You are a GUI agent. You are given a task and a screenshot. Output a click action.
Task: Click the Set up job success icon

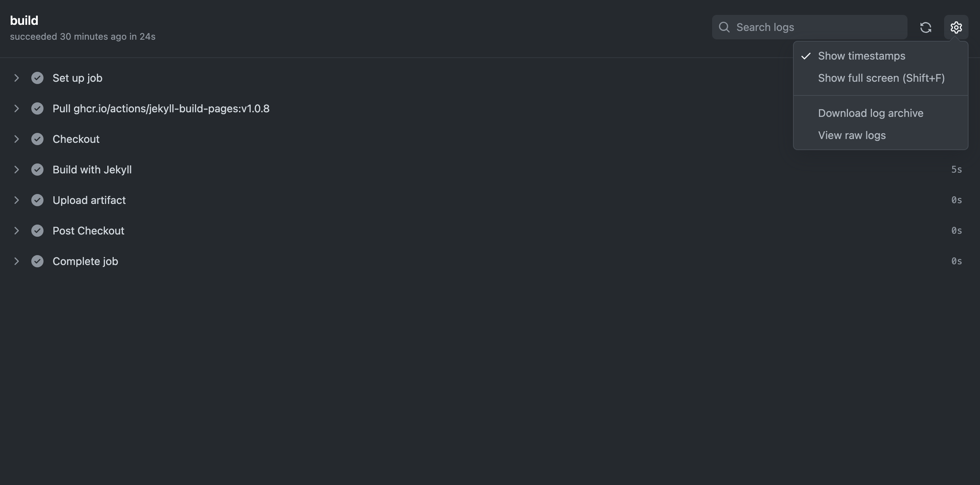(x=37, y=78)
